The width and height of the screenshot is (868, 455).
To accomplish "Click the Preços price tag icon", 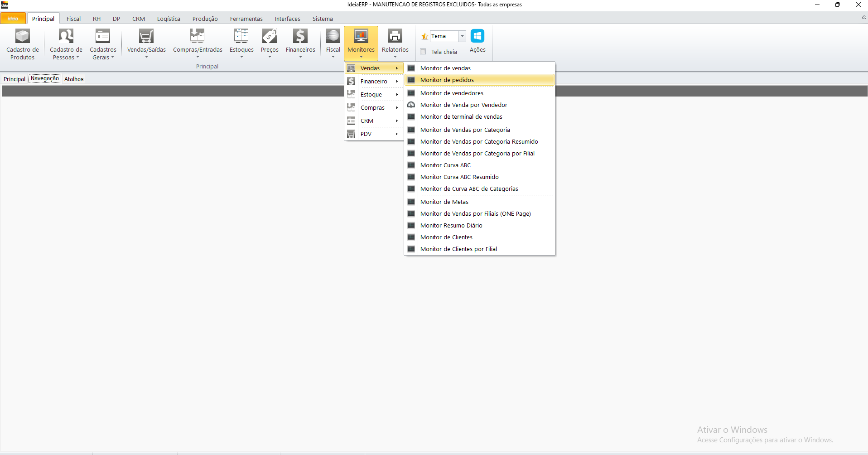I will [270, 36].
